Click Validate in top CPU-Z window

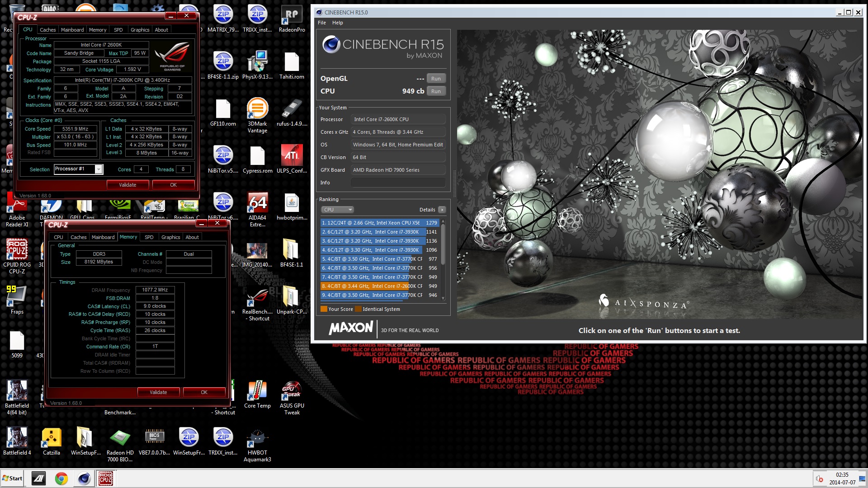pos(127,185)
